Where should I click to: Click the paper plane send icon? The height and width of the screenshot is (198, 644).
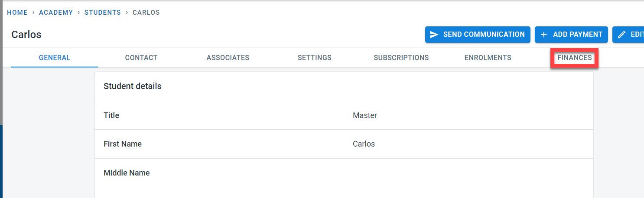(434, 35)
